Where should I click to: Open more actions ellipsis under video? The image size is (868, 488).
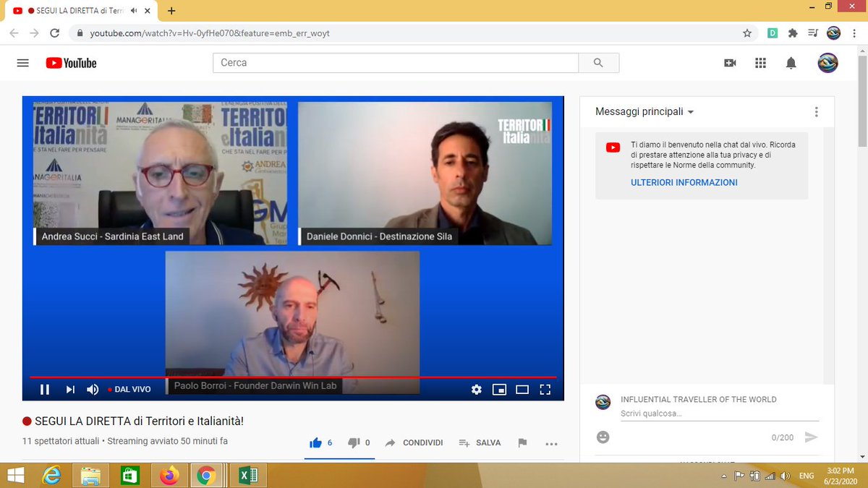coord(551,443)
